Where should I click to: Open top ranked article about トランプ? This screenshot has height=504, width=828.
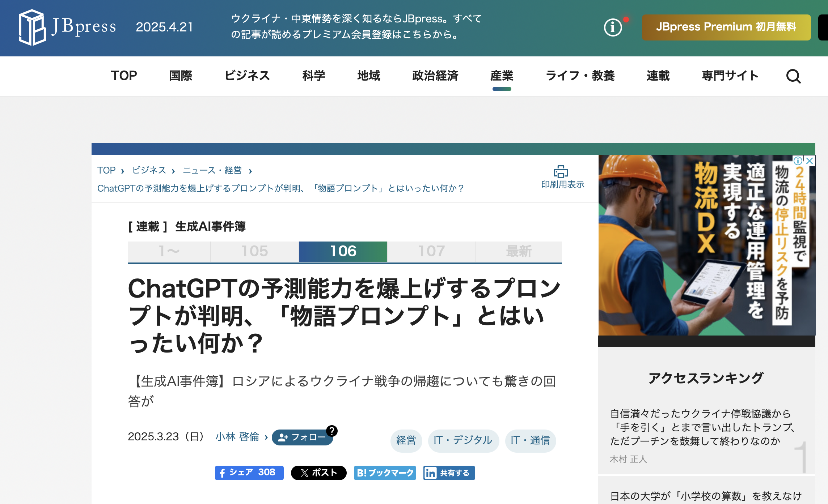pos(702,427)
